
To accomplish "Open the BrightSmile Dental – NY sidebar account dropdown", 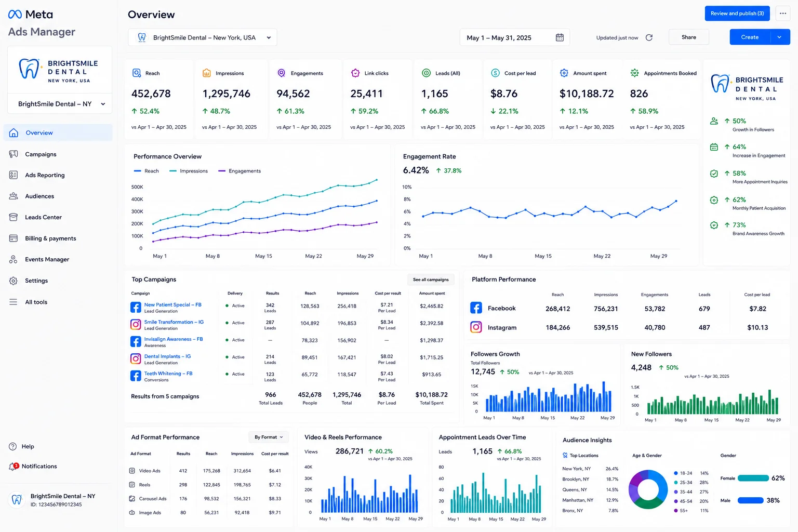I will (60, 104).
